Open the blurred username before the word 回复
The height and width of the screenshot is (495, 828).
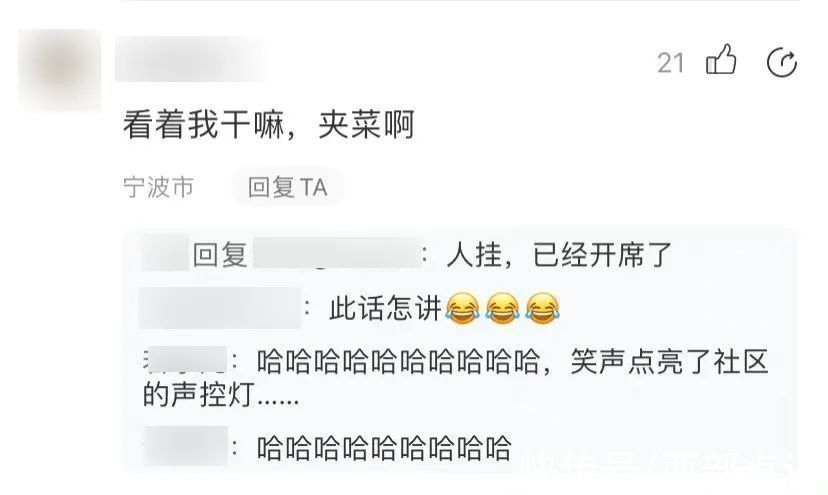[165, 255]
